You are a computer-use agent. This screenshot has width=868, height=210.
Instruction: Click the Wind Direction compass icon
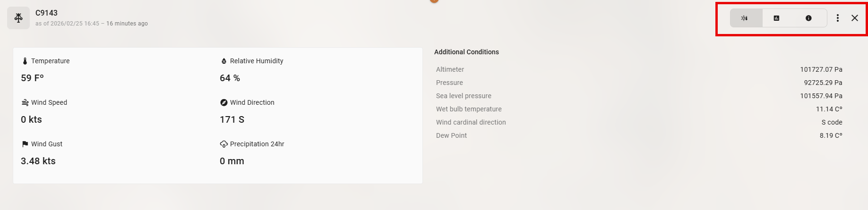[224, 102]
